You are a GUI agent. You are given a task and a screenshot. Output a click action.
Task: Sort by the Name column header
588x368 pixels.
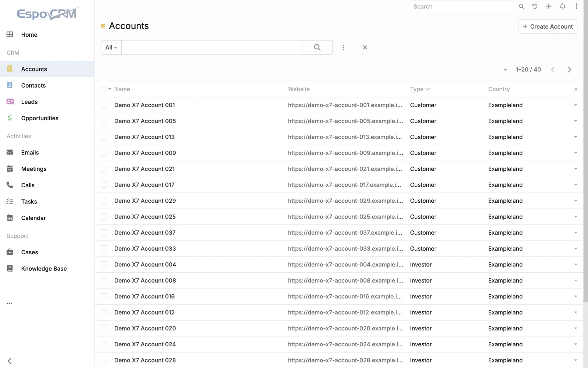click(x=122, y=89)
